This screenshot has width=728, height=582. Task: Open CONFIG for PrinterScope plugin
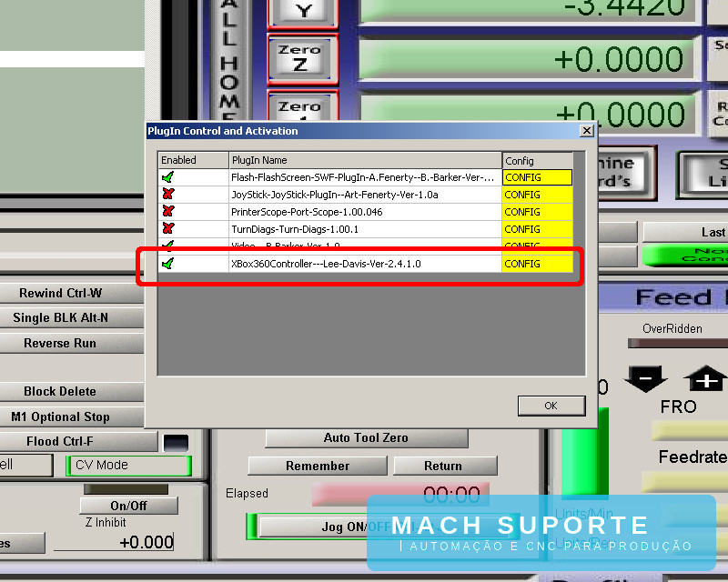537,212
